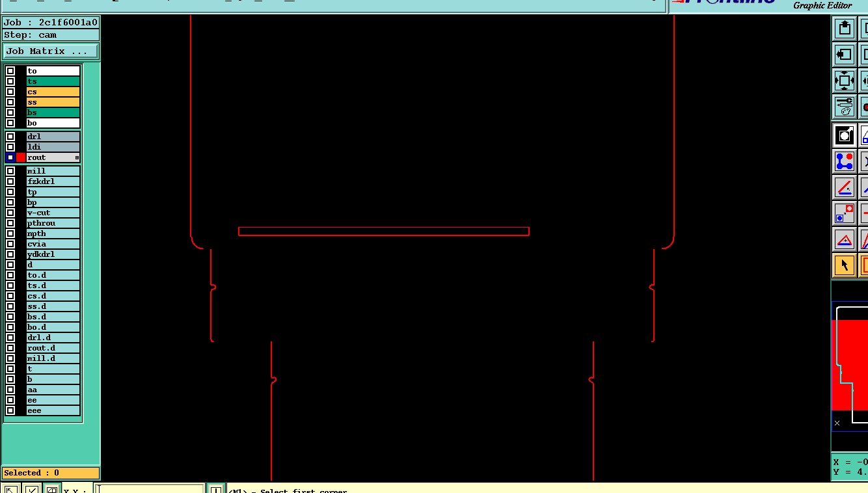Select the red angle line tool
868x493 pixels.
pyautogui.click(x=844, y=187)
